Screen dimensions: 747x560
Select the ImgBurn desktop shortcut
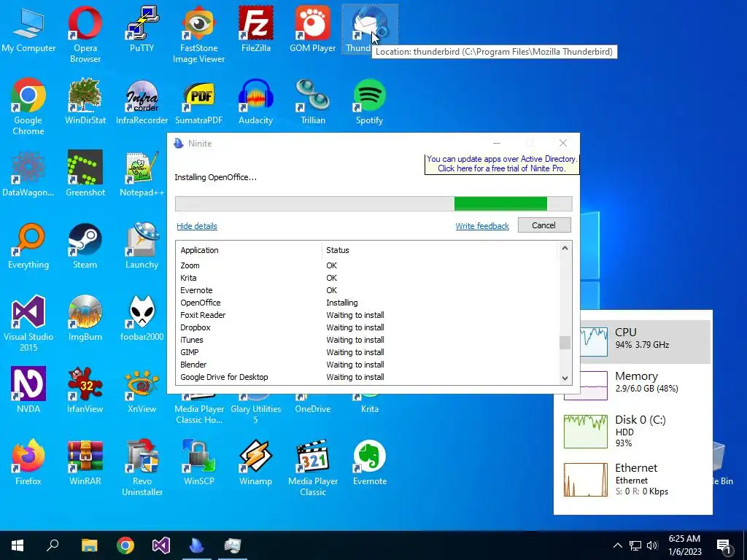[85, 318]
